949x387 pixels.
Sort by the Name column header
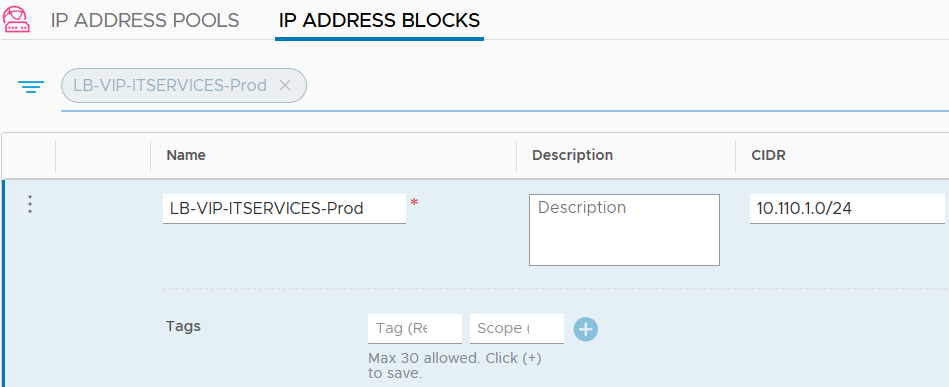pyautogui.click(x=186, y=155)
